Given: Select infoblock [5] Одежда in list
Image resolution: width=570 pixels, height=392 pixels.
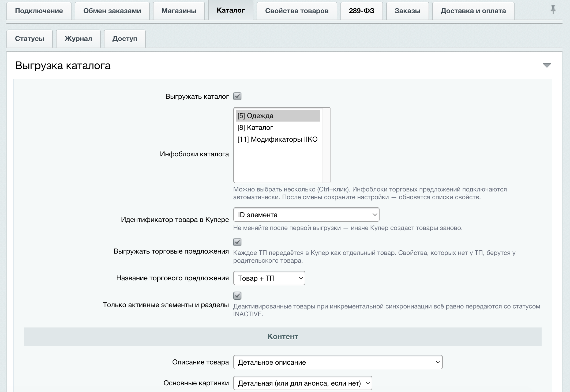Looking at the screenshot, I should coord(278,116).
